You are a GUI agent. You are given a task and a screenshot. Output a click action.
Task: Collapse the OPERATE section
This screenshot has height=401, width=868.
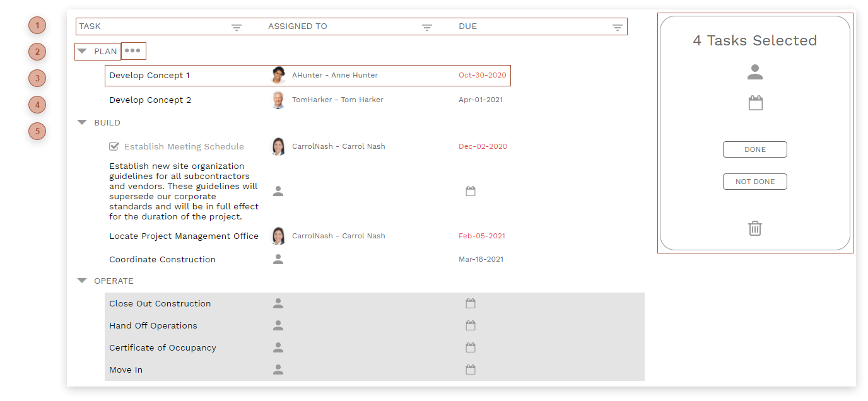click(81, 281)
